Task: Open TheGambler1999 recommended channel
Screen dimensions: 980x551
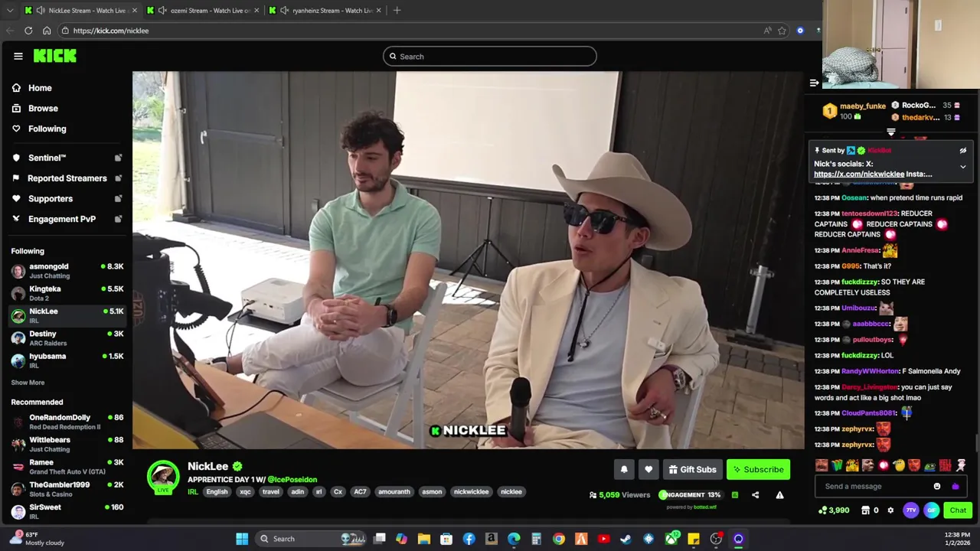Action: point(67,489)
